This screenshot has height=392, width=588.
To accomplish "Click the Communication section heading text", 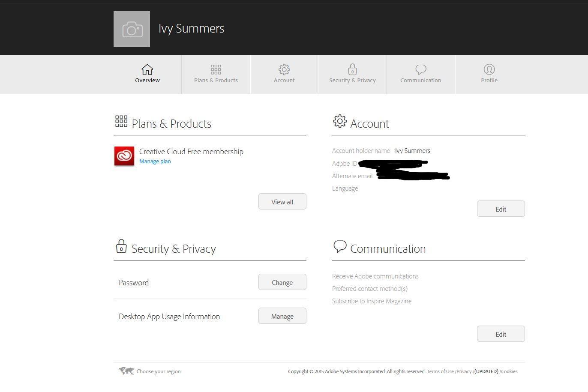I will pyautogui.click(x=388, y=249).
